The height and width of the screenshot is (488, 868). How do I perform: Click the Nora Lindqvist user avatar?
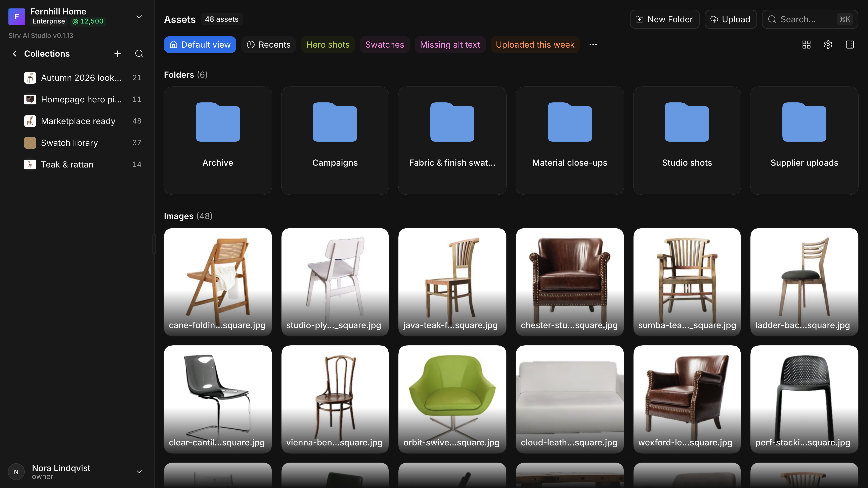coord(16,472)
